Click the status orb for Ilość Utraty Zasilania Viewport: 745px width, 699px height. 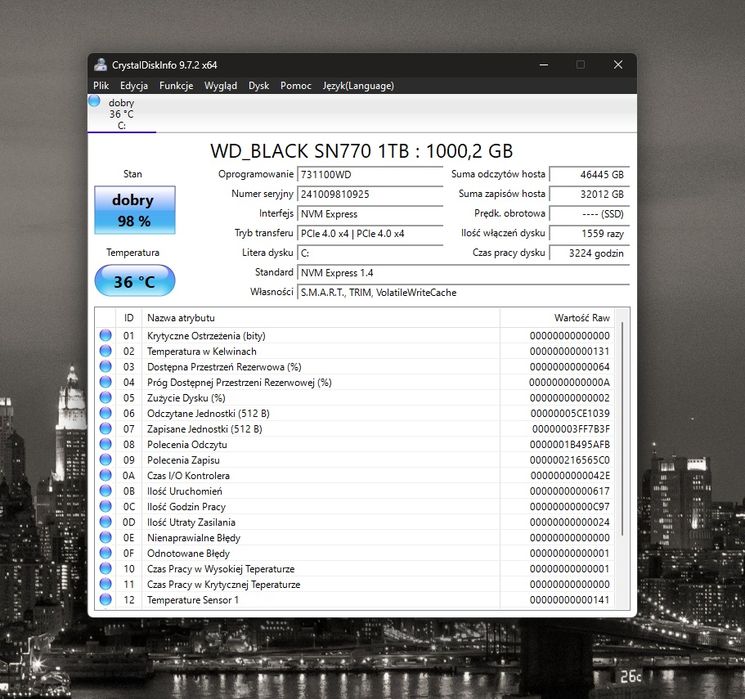(105, 522)
